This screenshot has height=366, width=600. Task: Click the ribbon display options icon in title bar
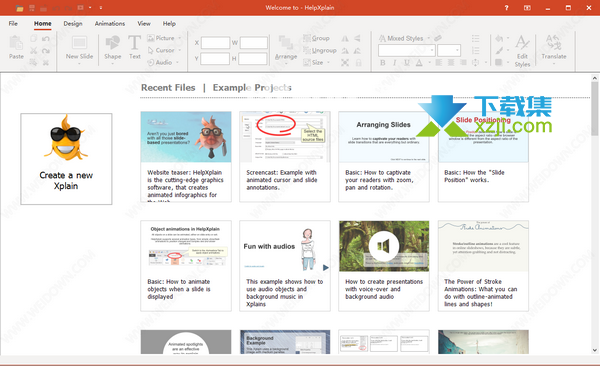(x=527, y=8)
